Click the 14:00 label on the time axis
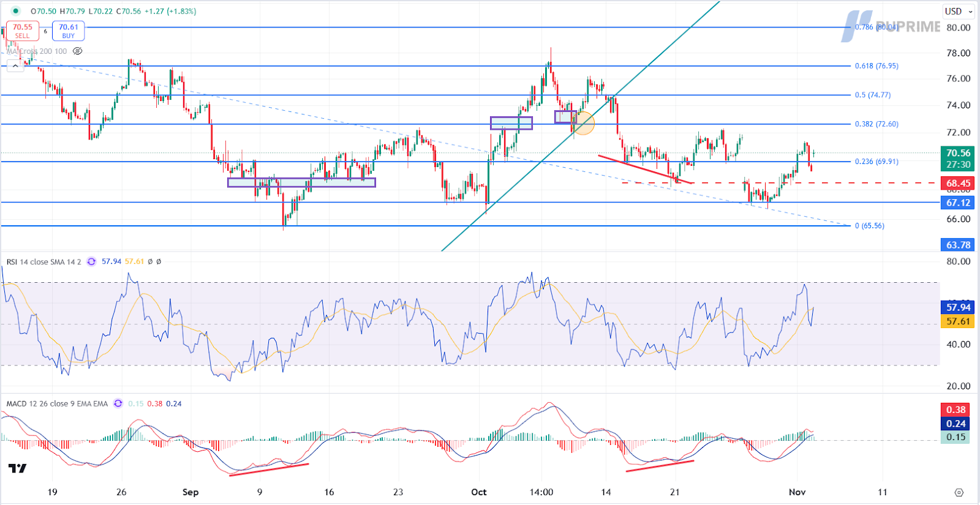The image size is (980, 505). click(x=541, y=492)
